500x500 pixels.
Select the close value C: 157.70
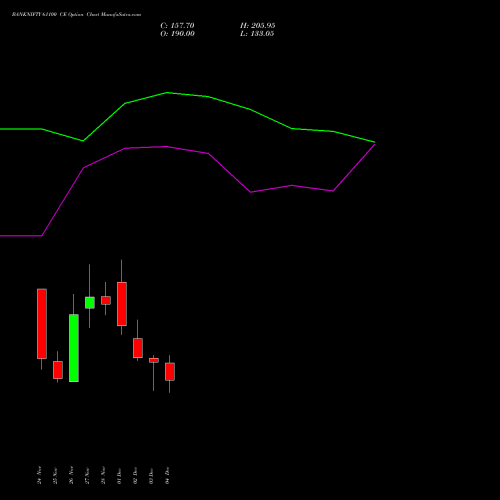(x=177, y=26)
